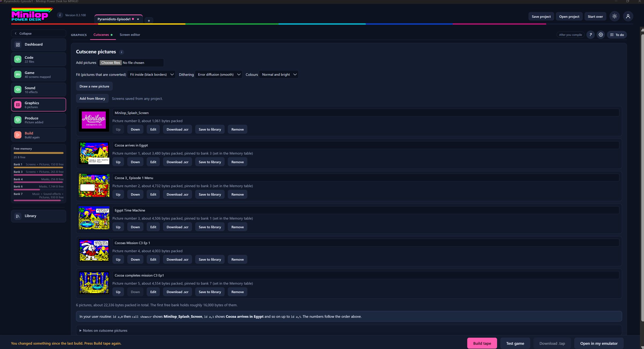Image resolution: width=644 pixels, height=349 pixels.
Task: Open the Sound effects icon
Action: click(x=18, y=89)
